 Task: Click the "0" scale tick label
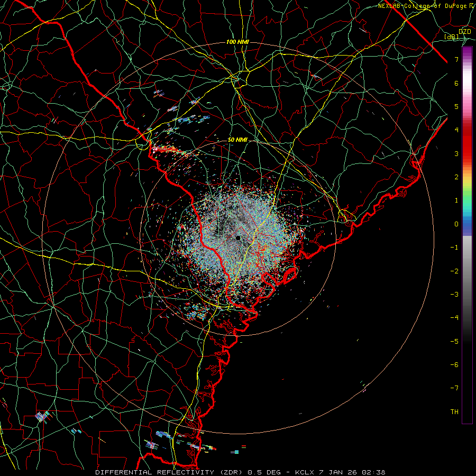coord(456,224)
